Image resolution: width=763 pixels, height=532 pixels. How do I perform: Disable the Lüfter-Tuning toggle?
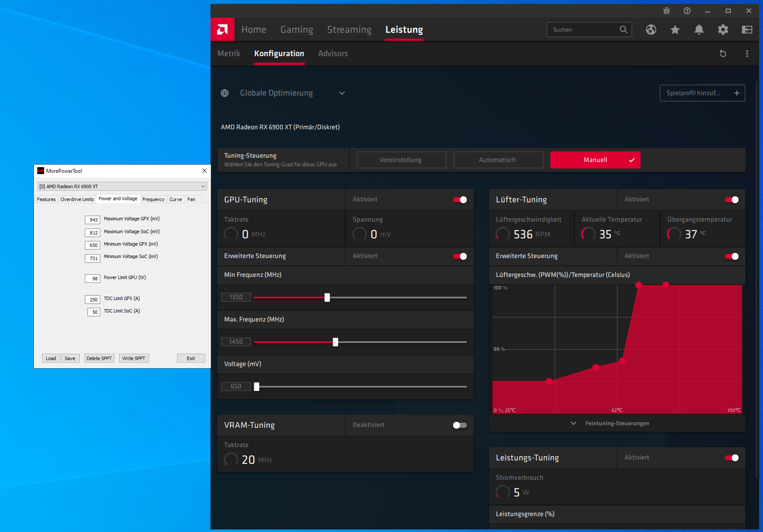pyautogui.click(x=732, y=200)
